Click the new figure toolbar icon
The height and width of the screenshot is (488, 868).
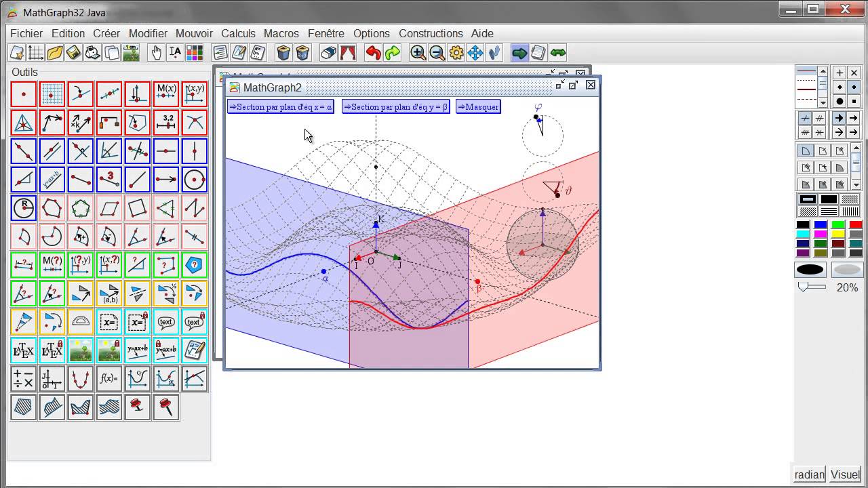click(x=17, y=53)
